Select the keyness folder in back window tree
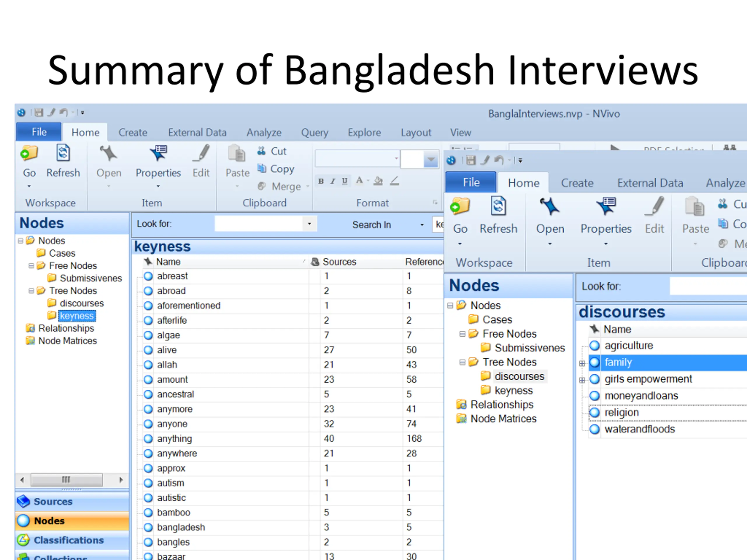The width and height of the screenshot is (747, 560). (x=77, y=316)
